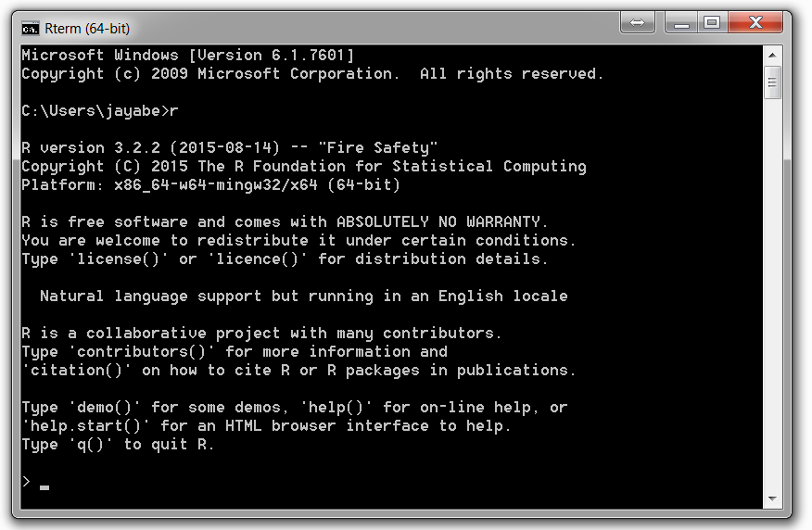Click the C:\Users\jayabe>r command line

[100, 111]
